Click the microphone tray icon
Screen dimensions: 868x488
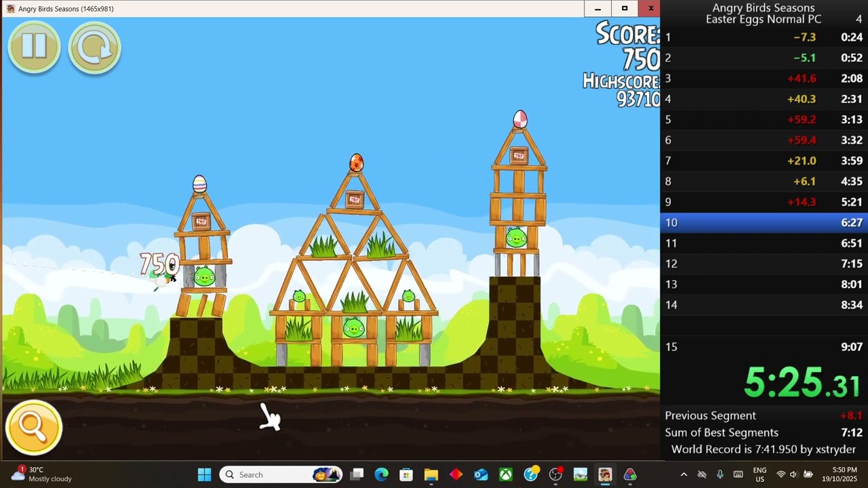click(x=720, y=474)
